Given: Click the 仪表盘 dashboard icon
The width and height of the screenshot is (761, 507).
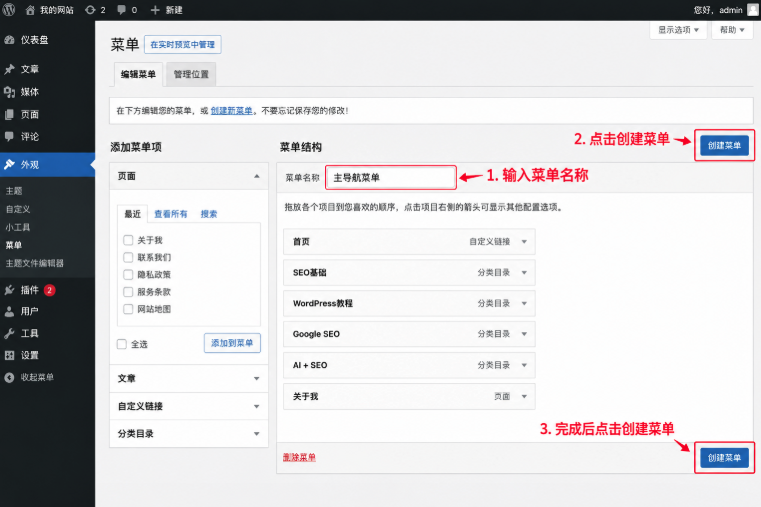Looking at the screenshot, I should coord(9,40).
